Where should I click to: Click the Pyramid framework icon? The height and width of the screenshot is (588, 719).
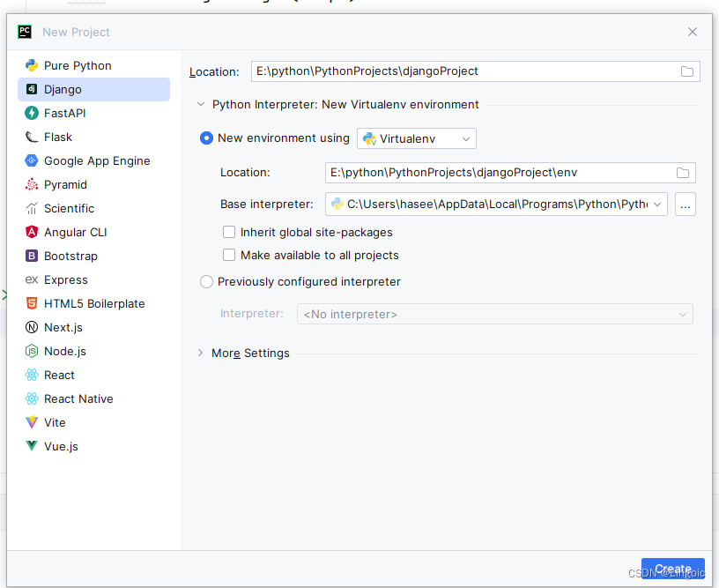(x=32, y=184)
